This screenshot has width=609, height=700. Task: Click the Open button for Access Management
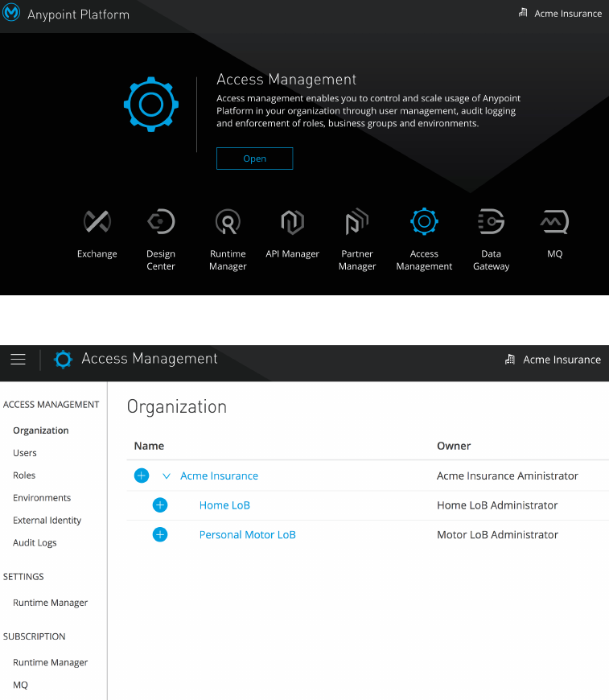coord(254,159)
